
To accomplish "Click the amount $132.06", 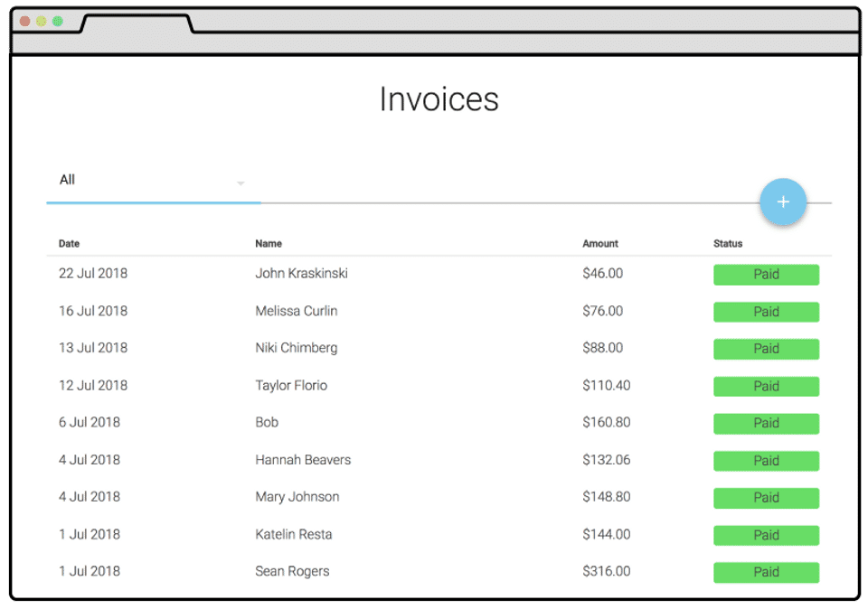I will [606, 460].
